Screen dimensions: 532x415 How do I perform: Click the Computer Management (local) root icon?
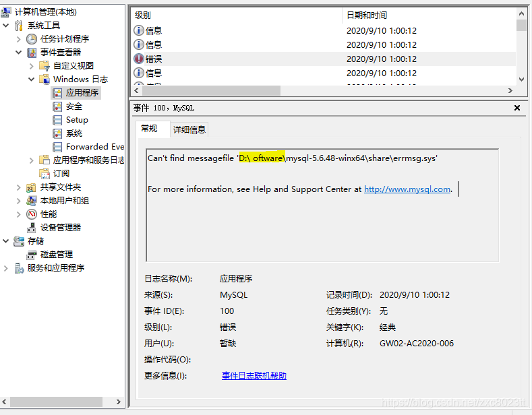(x=5, y=12)
